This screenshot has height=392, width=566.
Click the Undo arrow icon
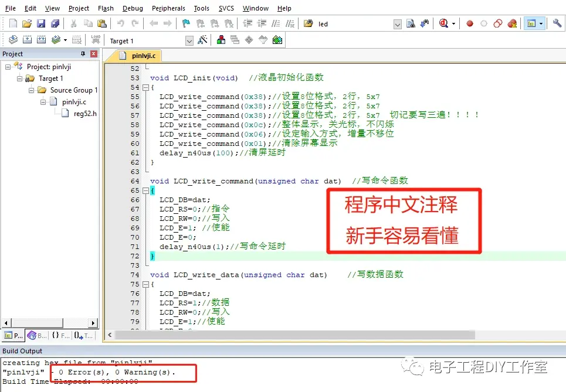pyautogui.click(x=121, y=24)
